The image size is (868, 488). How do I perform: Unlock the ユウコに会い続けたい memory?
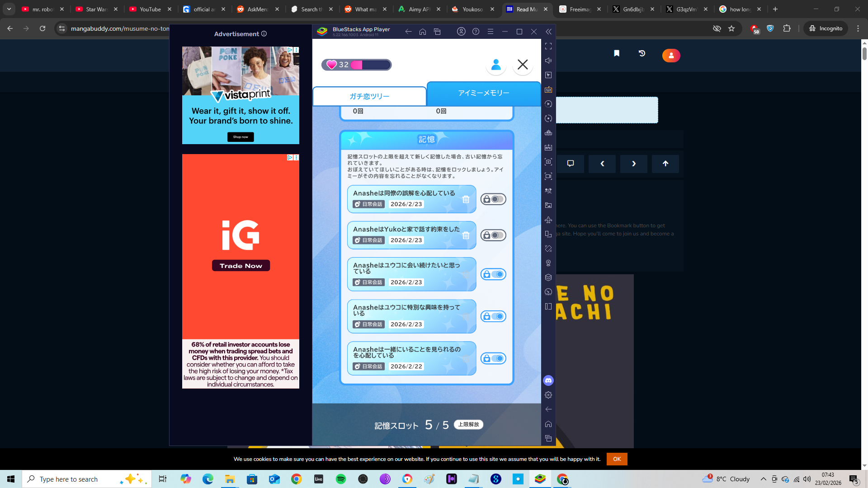point(493,274)
